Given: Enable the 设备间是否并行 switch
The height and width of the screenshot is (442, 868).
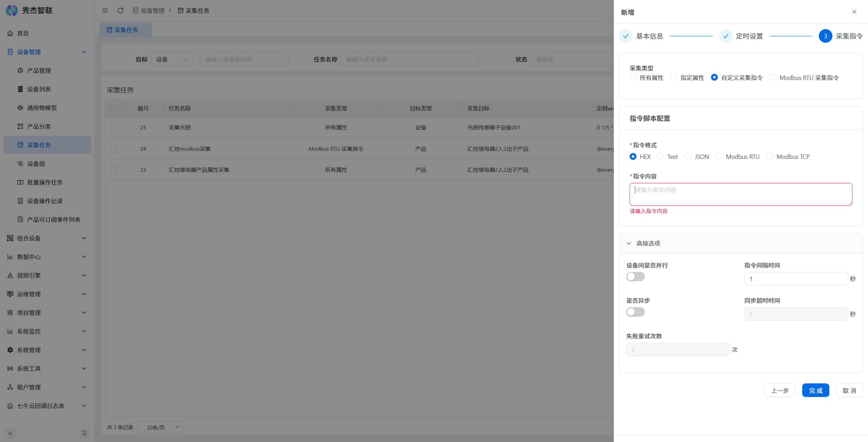Looking at the screenshot, I should 635,277.
